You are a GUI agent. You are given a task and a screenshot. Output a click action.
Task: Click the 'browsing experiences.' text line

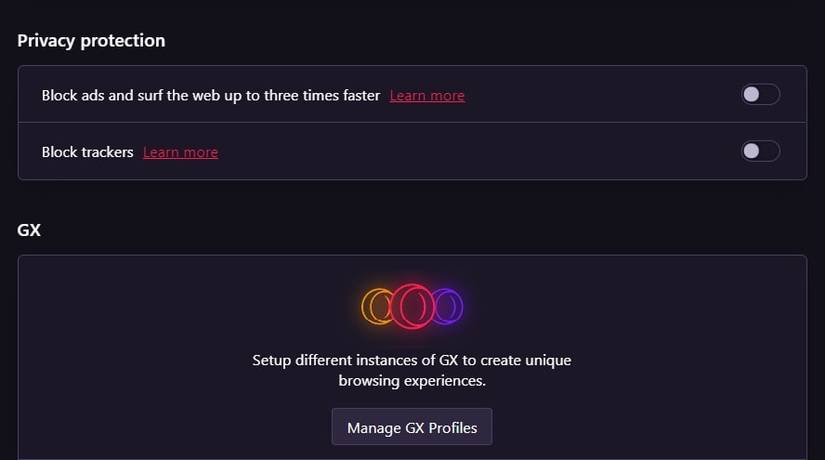pyautogui.click(x=411, y=381)
